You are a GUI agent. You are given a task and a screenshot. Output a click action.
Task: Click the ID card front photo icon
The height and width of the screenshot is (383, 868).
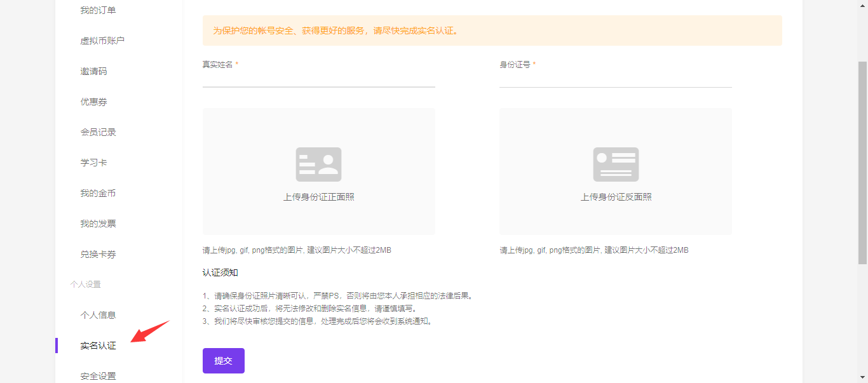(x=318, y=165)
